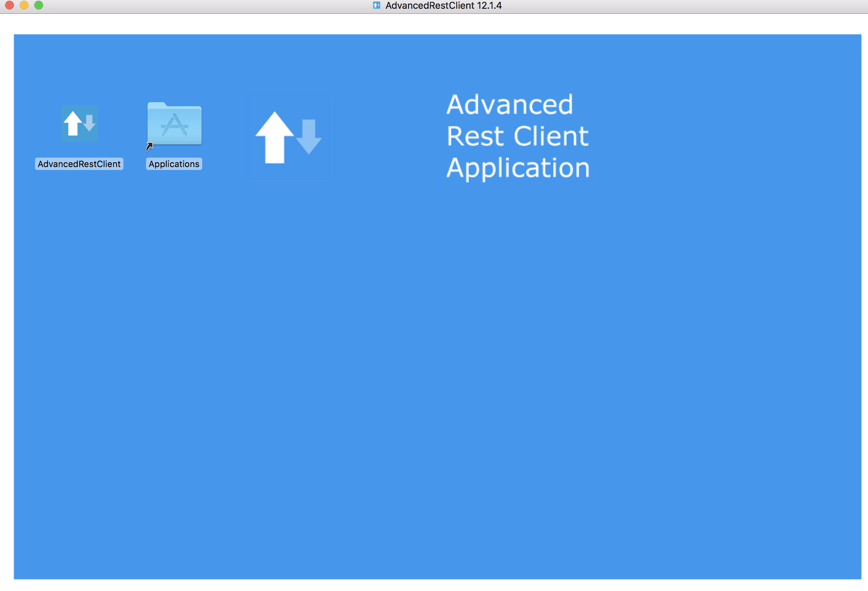
Task: Select the Applications folder shortcut icon
Action: coord(174,123)
